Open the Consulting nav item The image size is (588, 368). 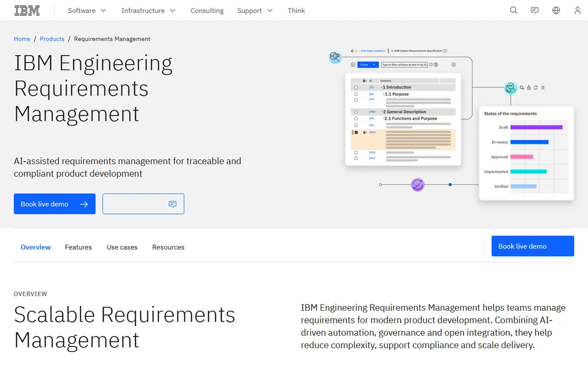(207, 11)
